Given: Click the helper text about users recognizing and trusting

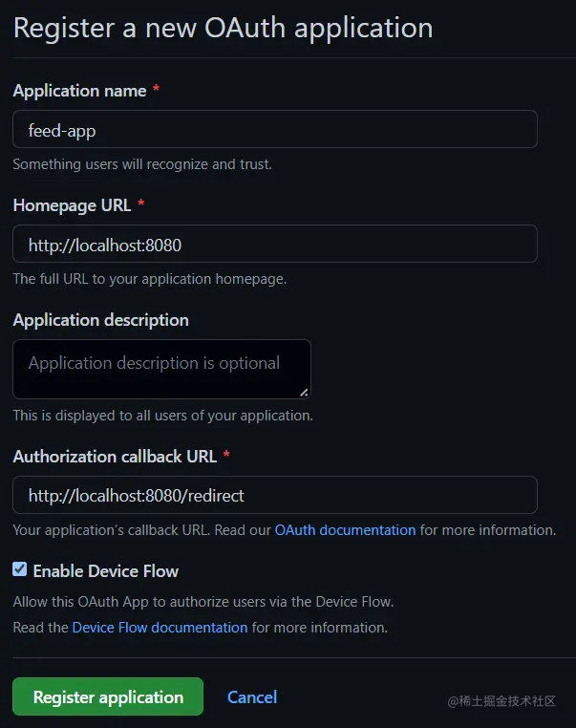Looking at the screenshot, I should tap(142, 164).
